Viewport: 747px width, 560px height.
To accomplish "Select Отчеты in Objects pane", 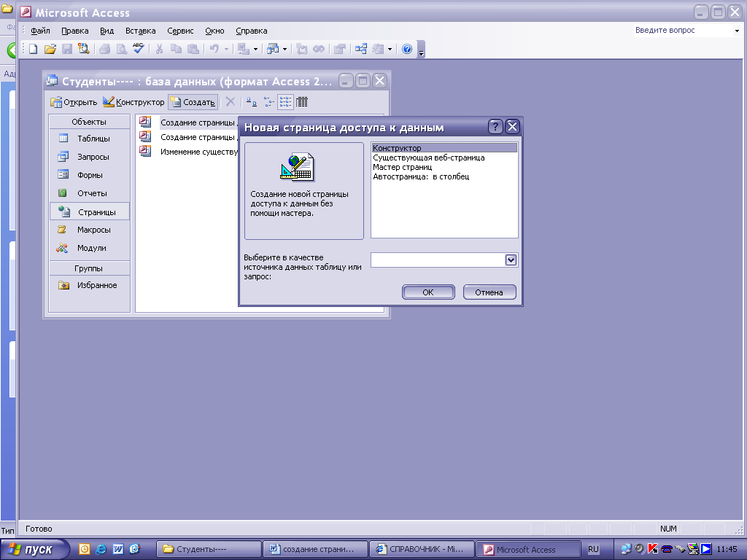I will [89, 193].
